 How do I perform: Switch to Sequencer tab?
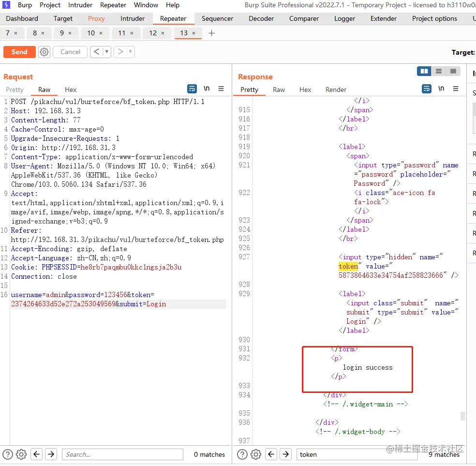(217, 18)
